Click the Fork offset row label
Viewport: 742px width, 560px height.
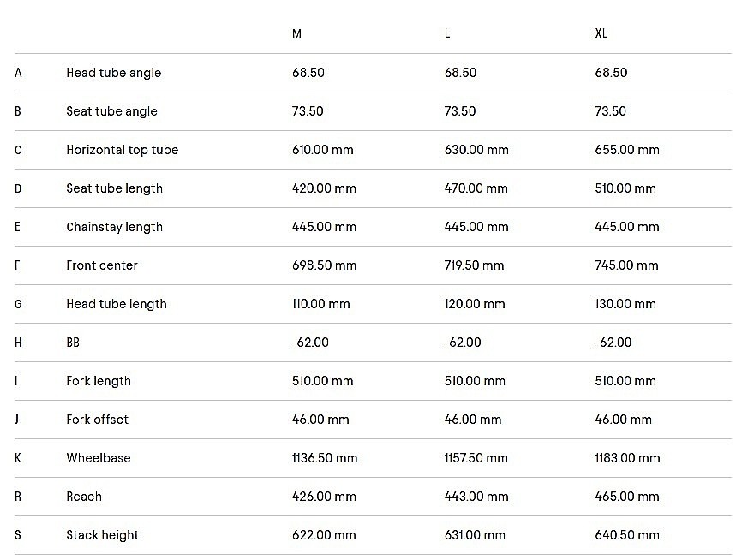(97, 420)
